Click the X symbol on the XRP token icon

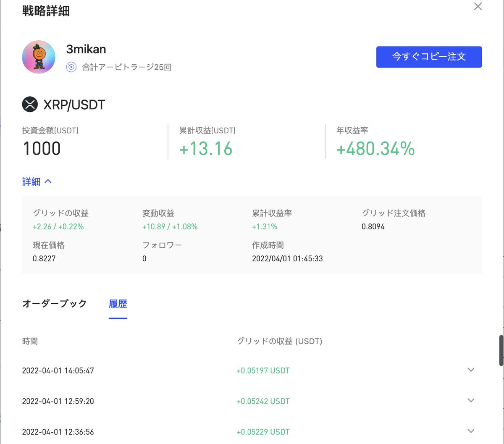coord(29,104)
